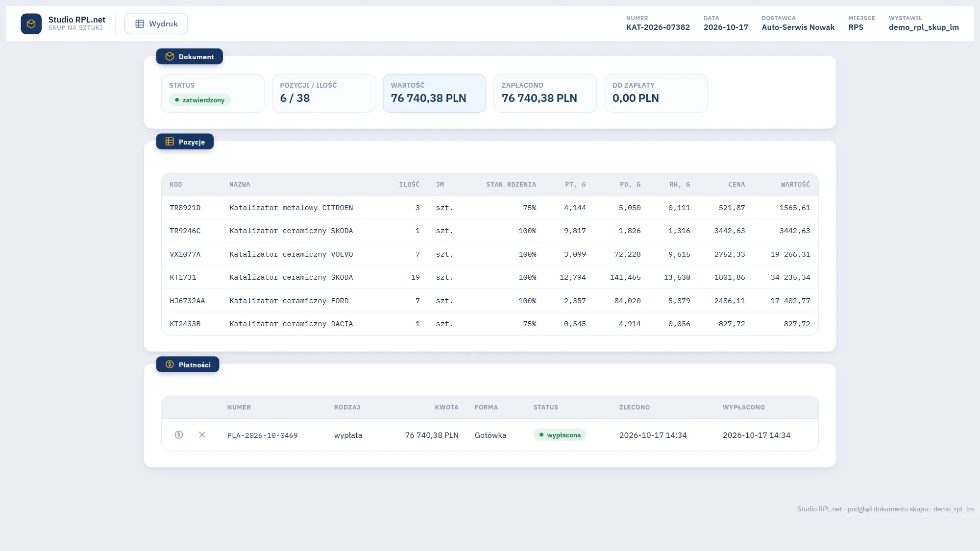Select the ZAPŁACONO summary card

click(x=545, y=93)
